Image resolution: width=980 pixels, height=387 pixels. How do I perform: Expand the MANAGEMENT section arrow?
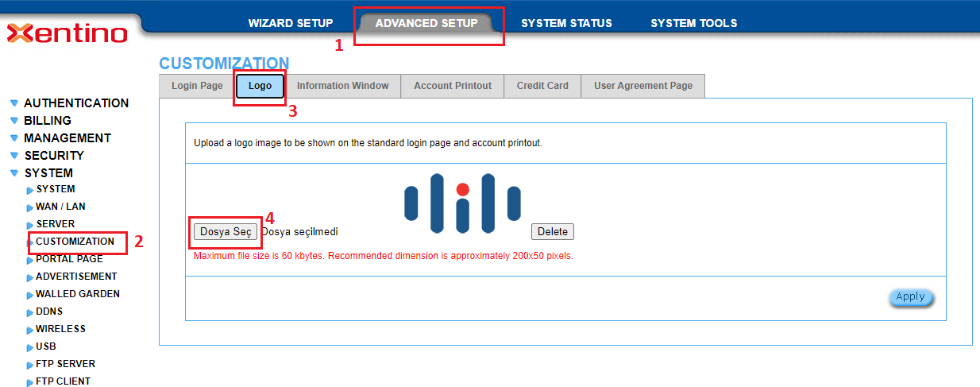coord(14,138)
